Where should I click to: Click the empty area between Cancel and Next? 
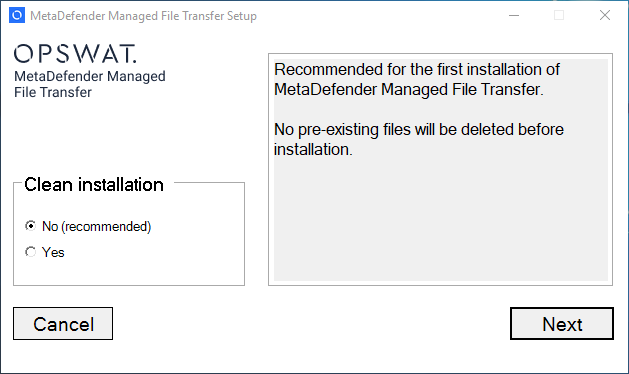311,324
